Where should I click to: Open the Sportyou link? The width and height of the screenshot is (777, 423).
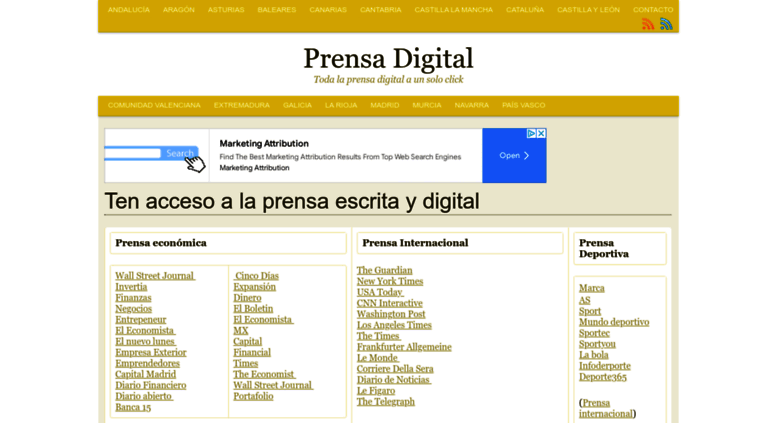click(x=597, y=344)
